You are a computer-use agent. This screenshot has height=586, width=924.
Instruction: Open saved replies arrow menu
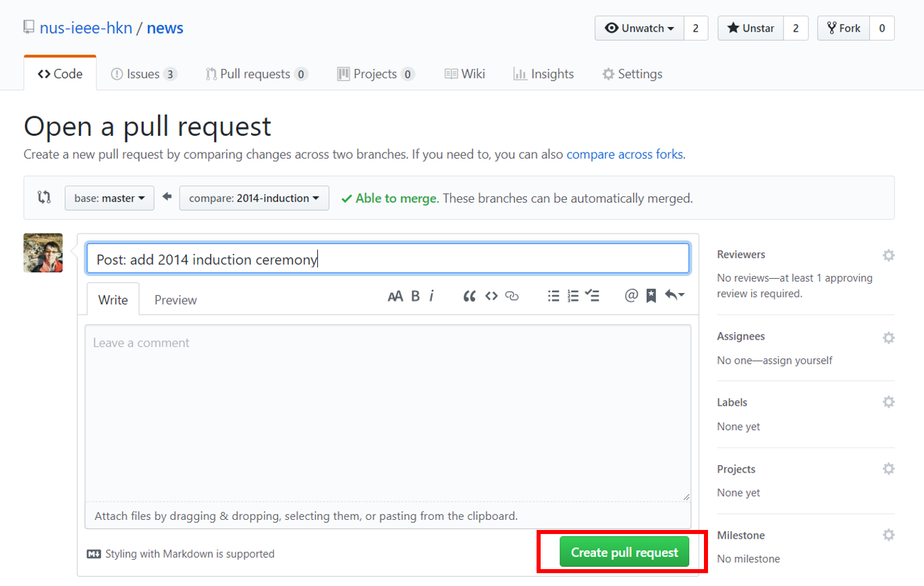tap(674, 296)
